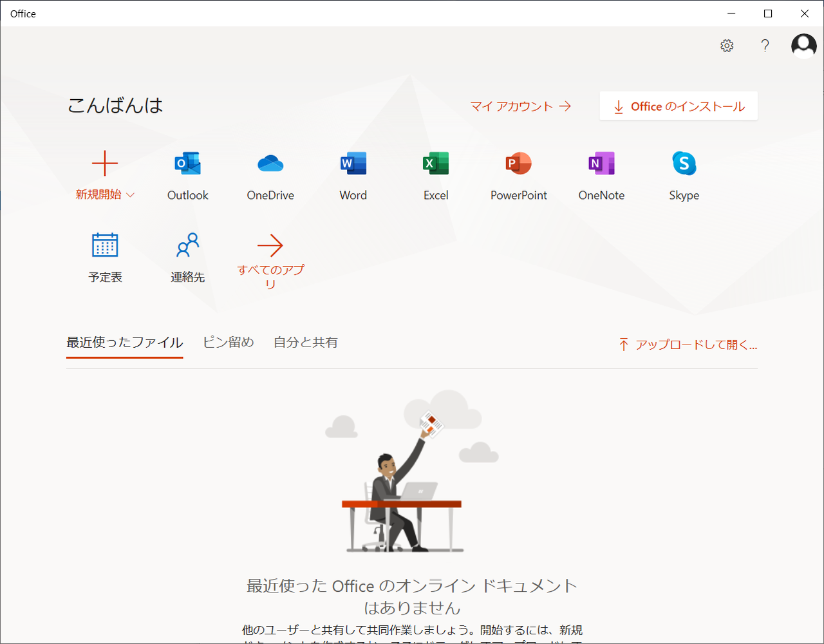Open the Skype app icon
The image size is (824, 644).
684,164
